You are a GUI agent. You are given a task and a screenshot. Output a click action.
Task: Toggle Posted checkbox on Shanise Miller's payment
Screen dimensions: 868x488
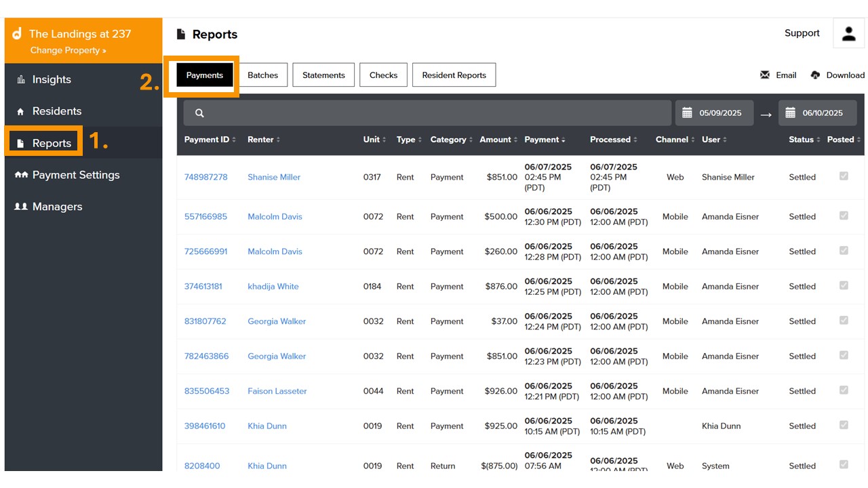coord(844,177)
